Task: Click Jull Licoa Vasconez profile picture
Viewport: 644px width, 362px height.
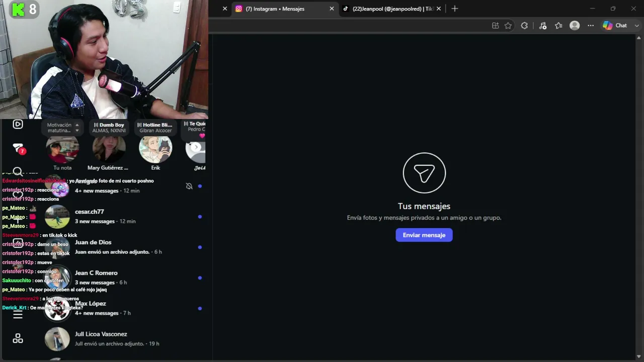Action: (57, 339)
